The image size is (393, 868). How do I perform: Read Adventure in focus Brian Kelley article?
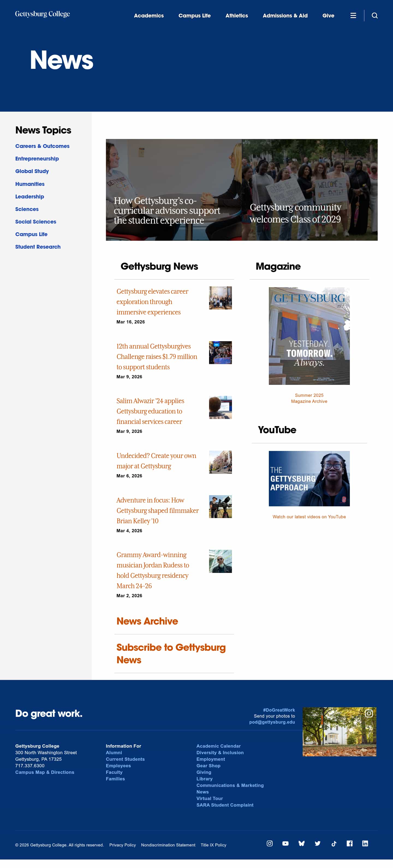(x=157, y=510)
